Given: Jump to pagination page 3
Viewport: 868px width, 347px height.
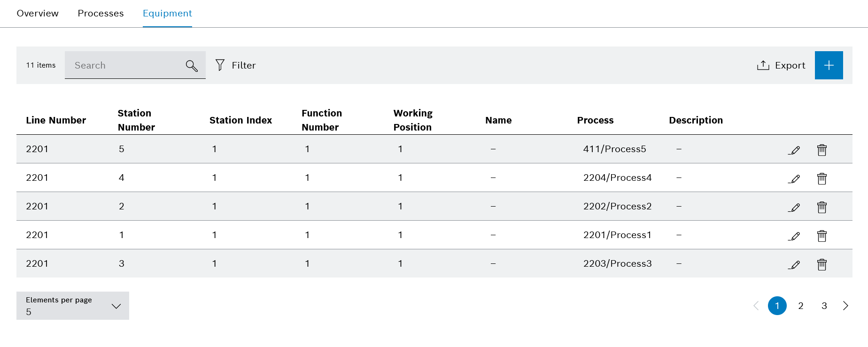Looking at the screenshot, I should point(824,306).
